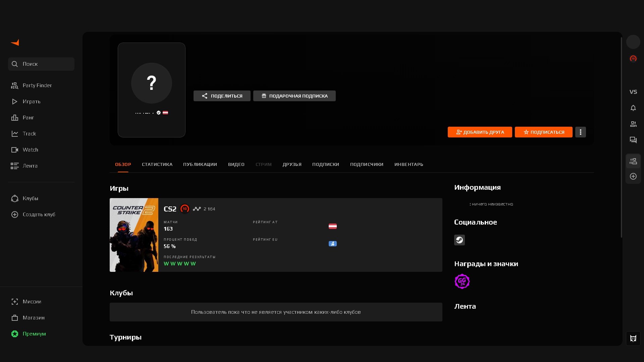
Task: Click the verified badge under avatar
Action: pyautogui.click(x=159, y=113)
